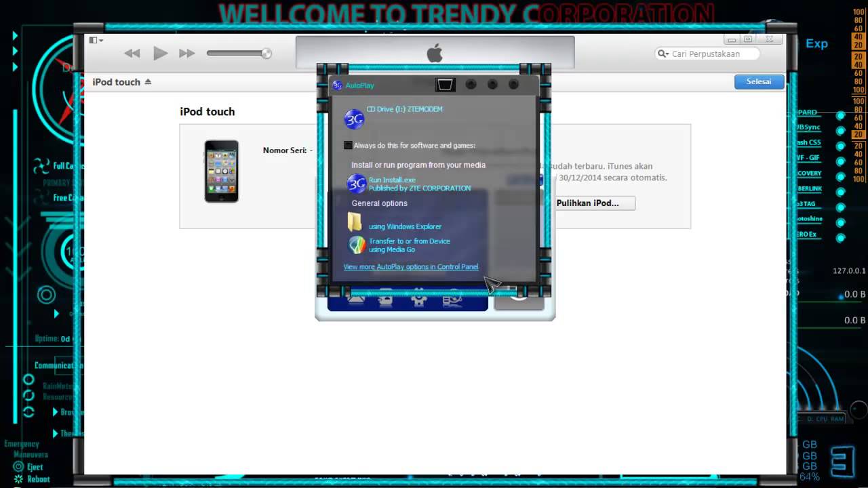
Task: Open the search magnifier dropdown in iTunes
Action: [663, 54]
